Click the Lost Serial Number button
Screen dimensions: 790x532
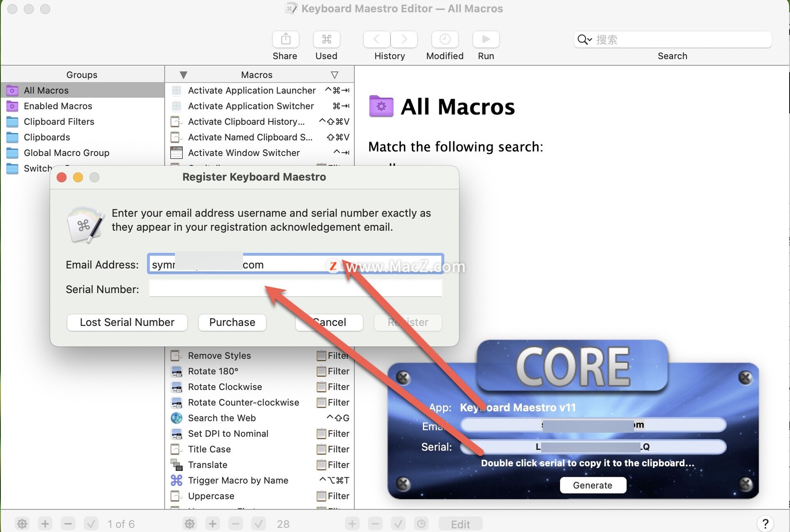point(127,322)
